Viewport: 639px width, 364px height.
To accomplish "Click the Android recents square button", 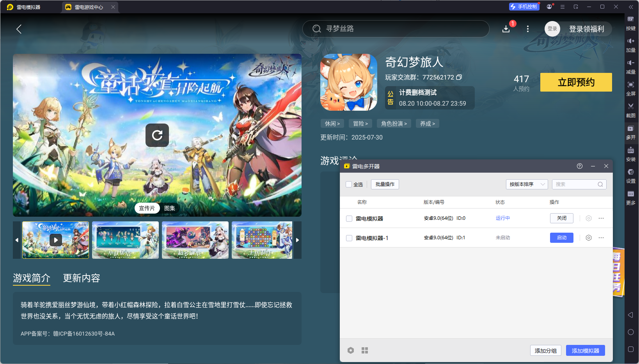I will (630, 349).
